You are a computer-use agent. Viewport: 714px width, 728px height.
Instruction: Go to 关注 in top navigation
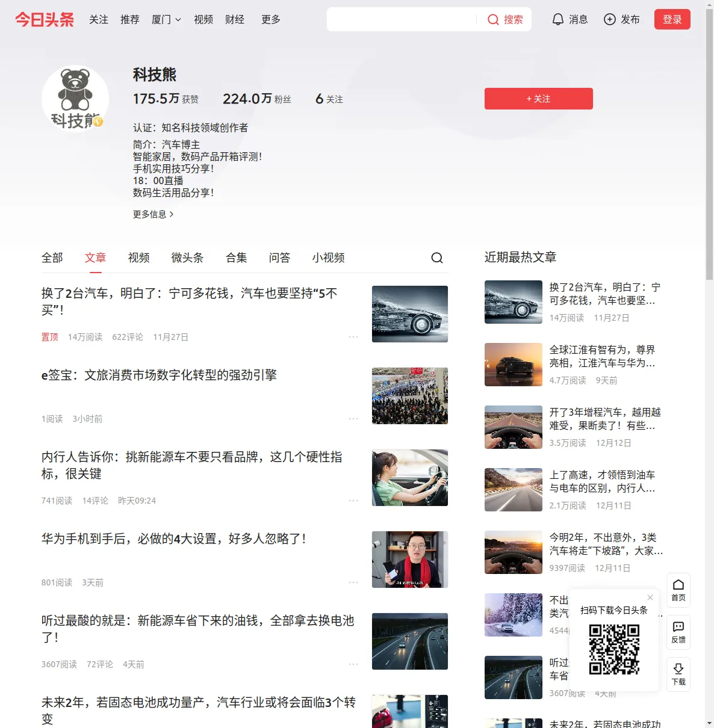point(99,20)
